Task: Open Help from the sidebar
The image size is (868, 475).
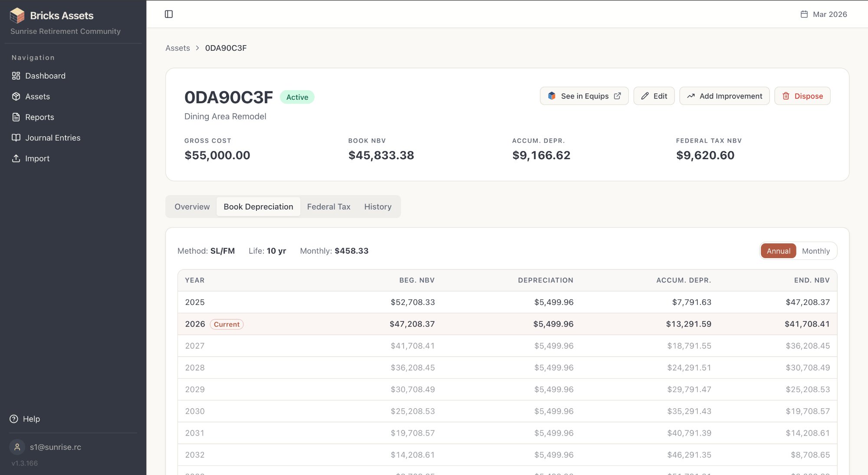Action: point(31,419)
